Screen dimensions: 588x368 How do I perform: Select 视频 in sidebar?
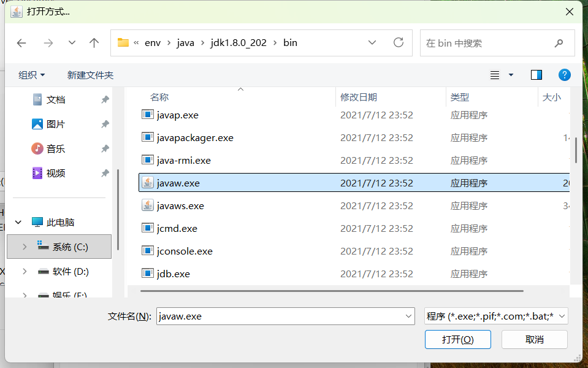click(x=56, y=174)
